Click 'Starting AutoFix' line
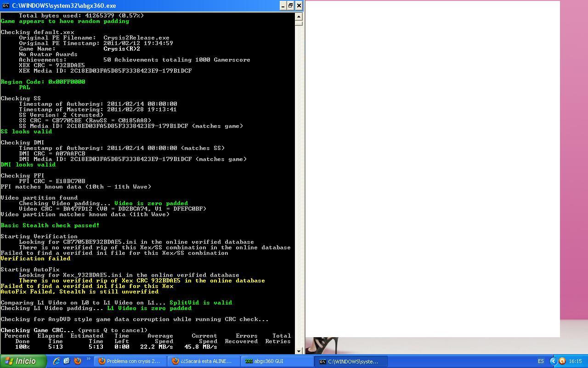This screenshot has height=368, width=588. click(30, 270)
